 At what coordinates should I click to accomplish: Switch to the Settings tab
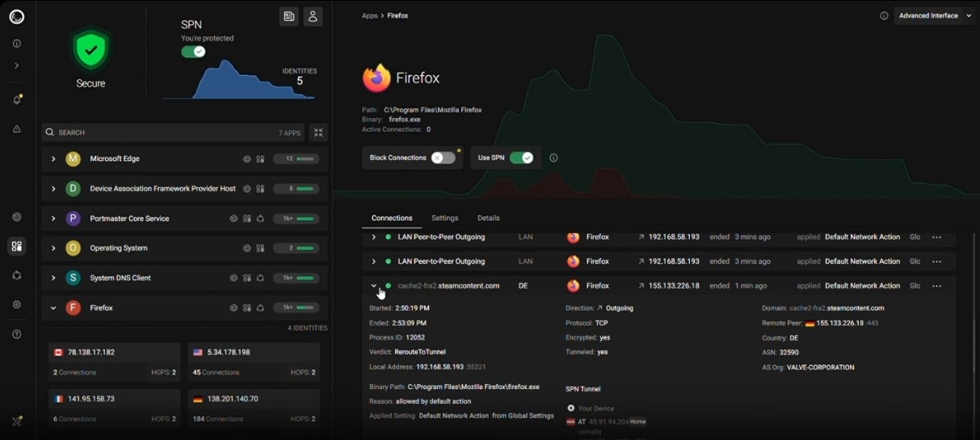click(444, 218)
